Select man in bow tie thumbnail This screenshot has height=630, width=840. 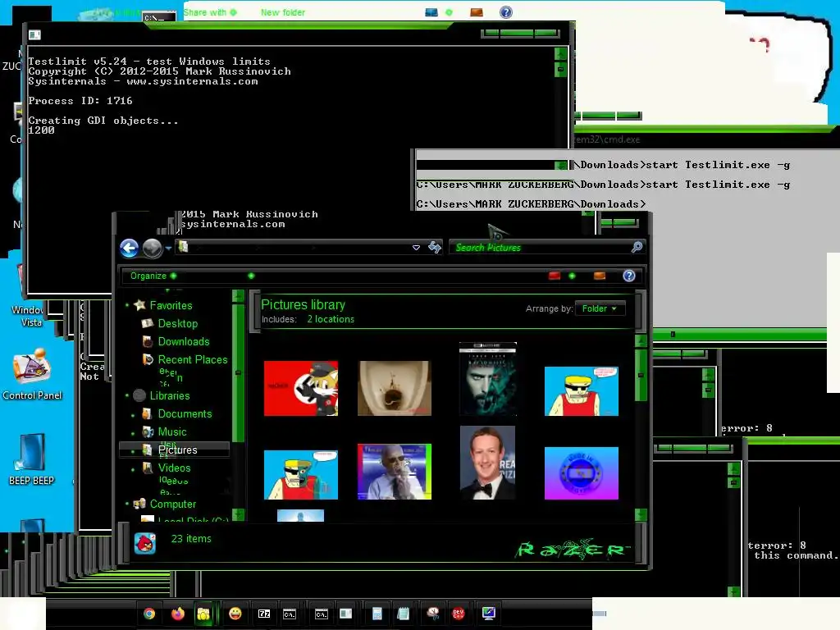point(487,463)
